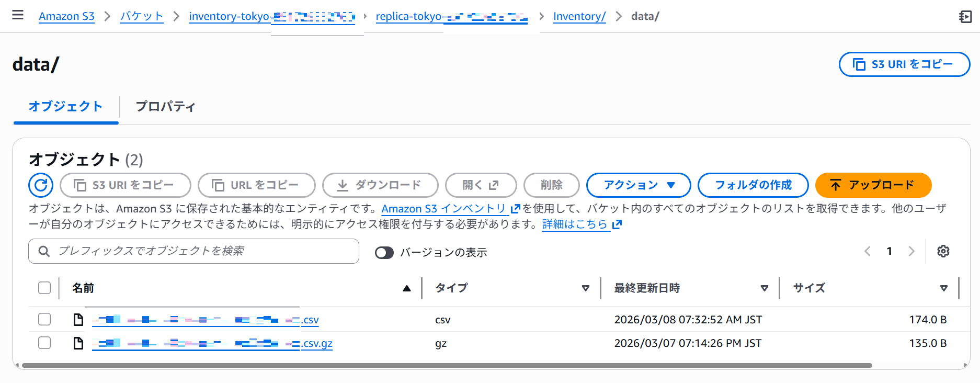Select the オブジェクト tab
The width and height of the screenshot is (980, 383).
65,107
